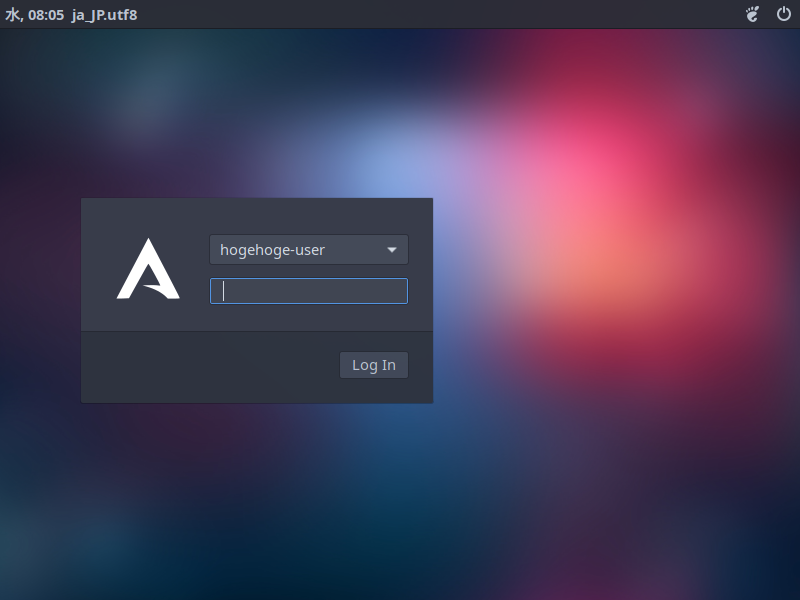Click inside the empty password box

(308, 290)
